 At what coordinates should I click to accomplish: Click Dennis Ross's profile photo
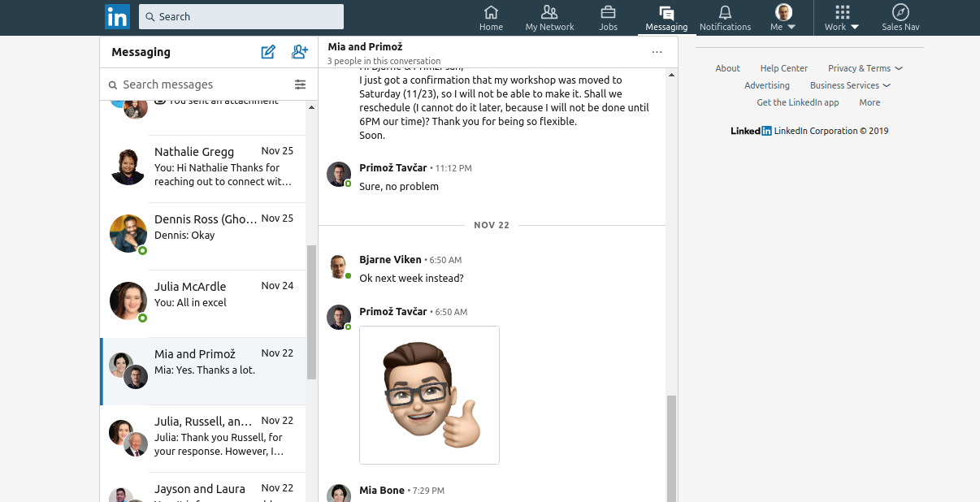(128, 233)
